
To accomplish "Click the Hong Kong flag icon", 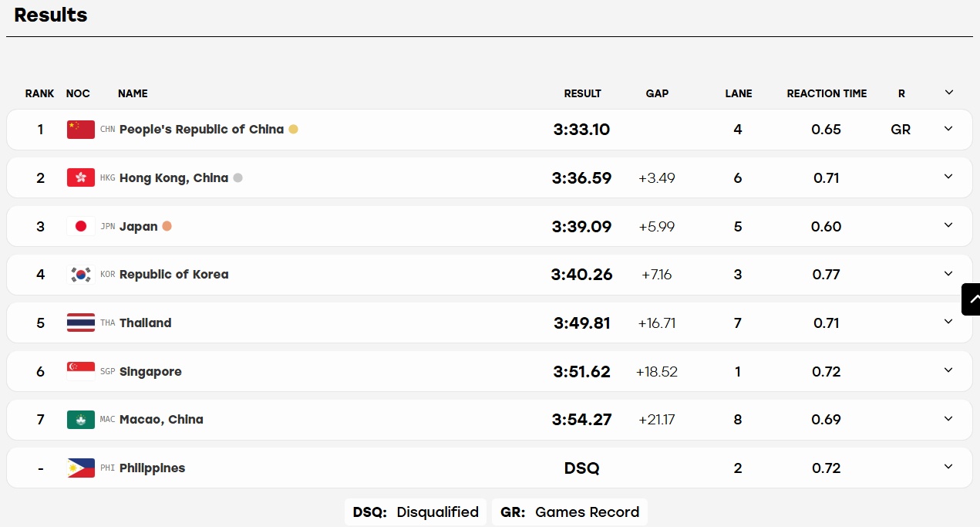I will coord(81,177).
